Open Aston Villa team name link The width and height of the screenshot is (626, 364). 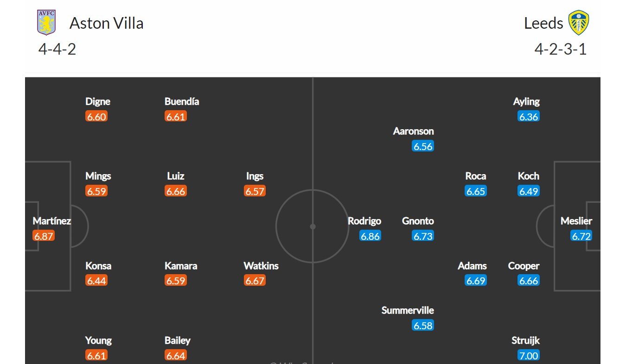click(x=106, y=23)
